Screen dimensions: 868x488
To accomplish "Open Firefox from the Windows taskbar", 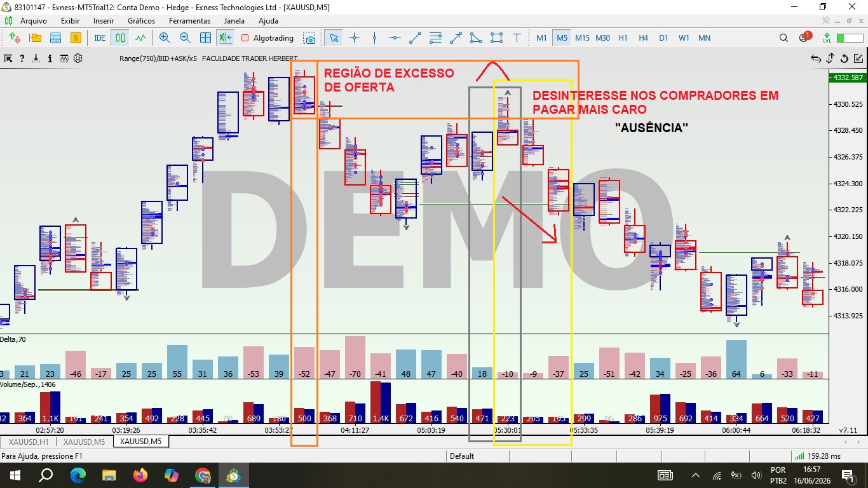I will (140, 475).
